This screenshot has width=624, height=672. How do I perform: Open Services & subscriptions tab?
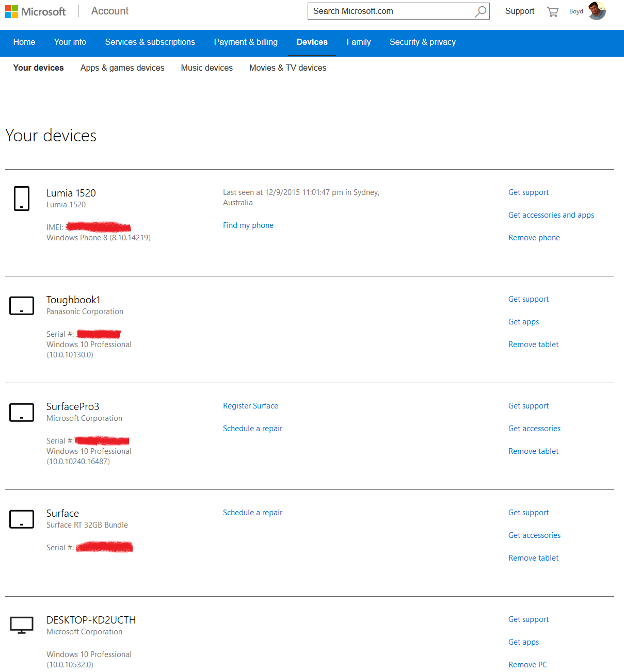[150, 42]
